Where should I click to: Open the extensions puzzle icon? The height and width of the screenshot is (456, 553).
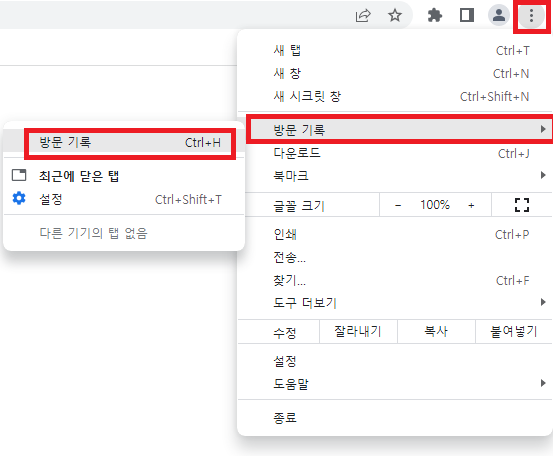click(434, 16)
